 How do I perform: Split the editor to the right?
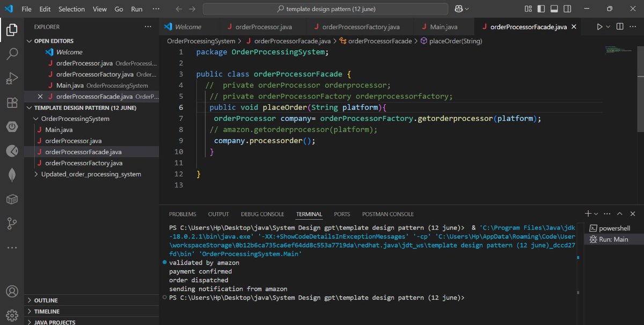pyautogui.click(x=620, y=27)
